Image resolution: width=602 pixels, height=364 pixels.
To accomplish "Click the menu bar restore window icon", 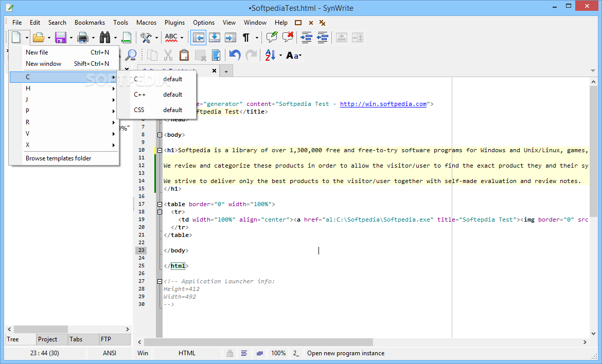I will tap(298, 23).
